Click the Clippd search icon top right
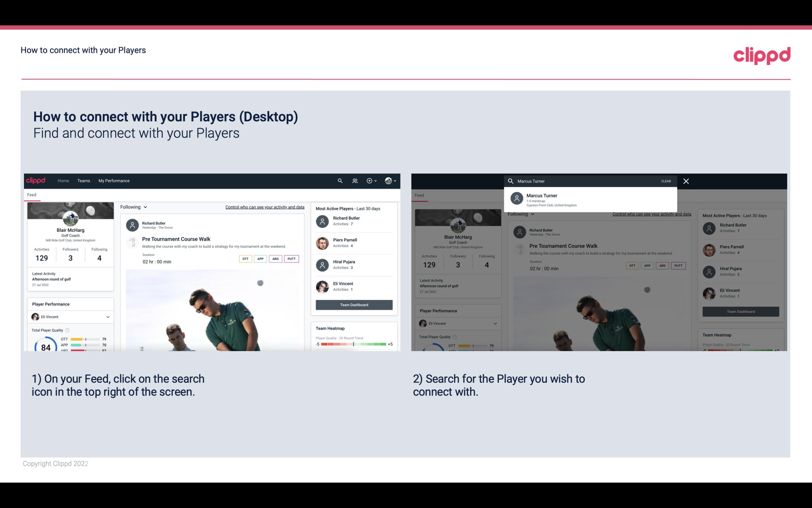 point(339,180)
